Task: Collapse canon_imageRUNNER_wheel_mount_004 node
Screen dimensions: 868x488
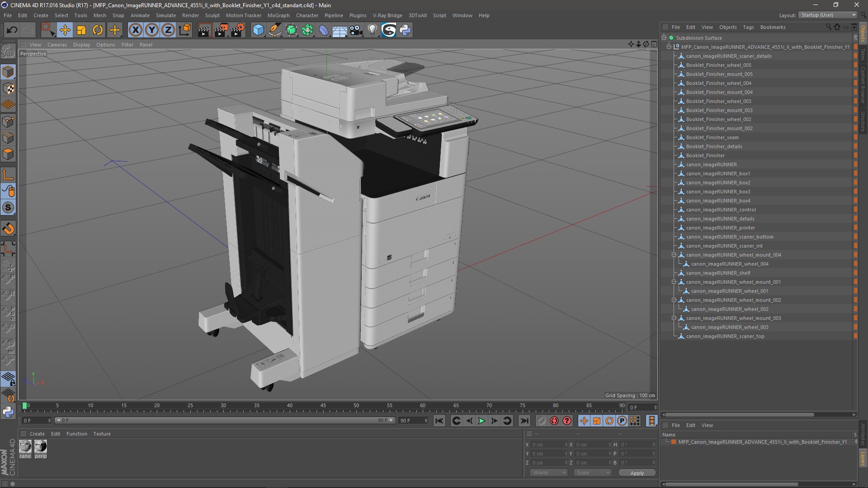Action: coord(674,255)
